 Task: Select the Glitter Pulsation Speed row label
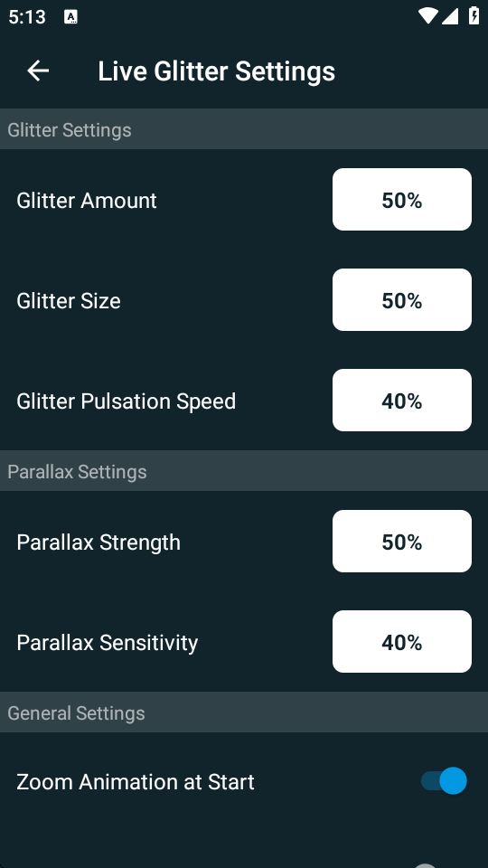[x=127, y=401]
